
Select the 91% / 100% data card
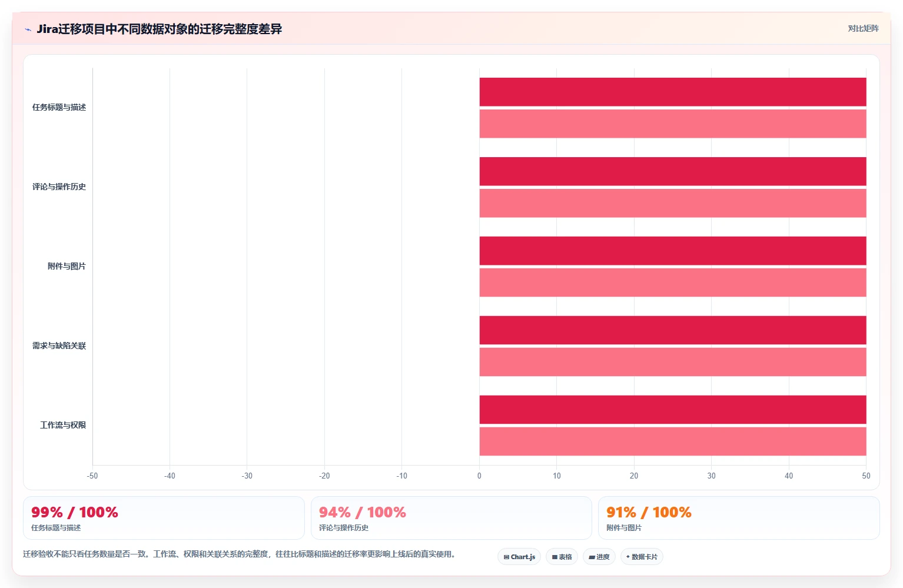[x=739, y=518]
